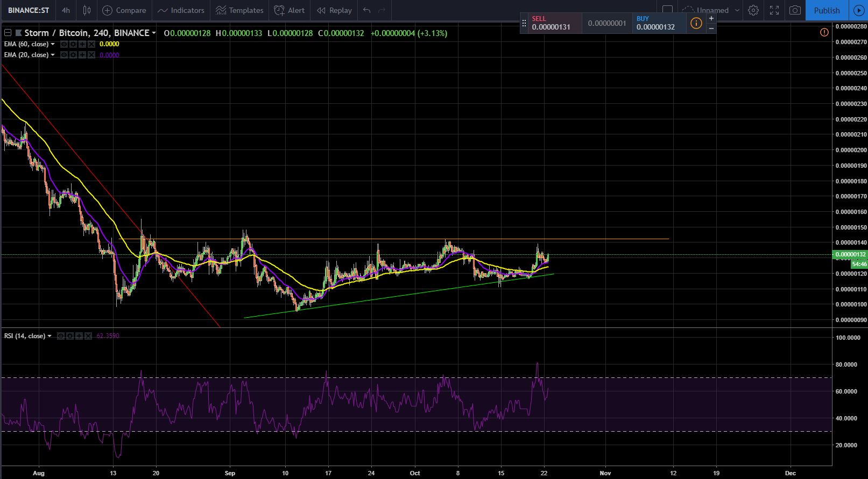This screenshot has height=479, width=868.
Task: Click SELL at 0.00000131
Action: click(554, 23)
